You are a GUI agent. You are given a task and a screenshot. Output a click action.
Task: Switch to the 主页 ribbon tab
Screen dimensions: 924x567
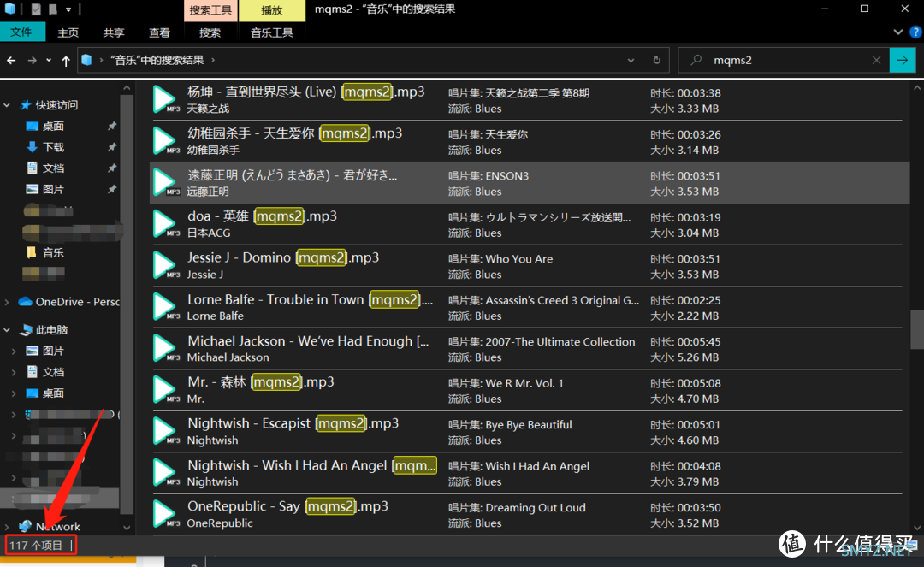click(x=68, y=33)
